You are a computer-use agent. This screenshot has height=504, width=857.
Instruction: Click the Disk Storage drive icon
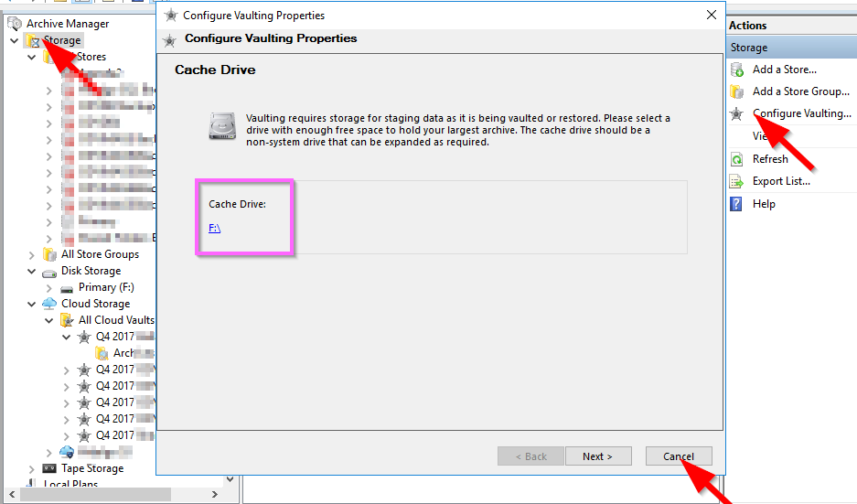[49, 273]
